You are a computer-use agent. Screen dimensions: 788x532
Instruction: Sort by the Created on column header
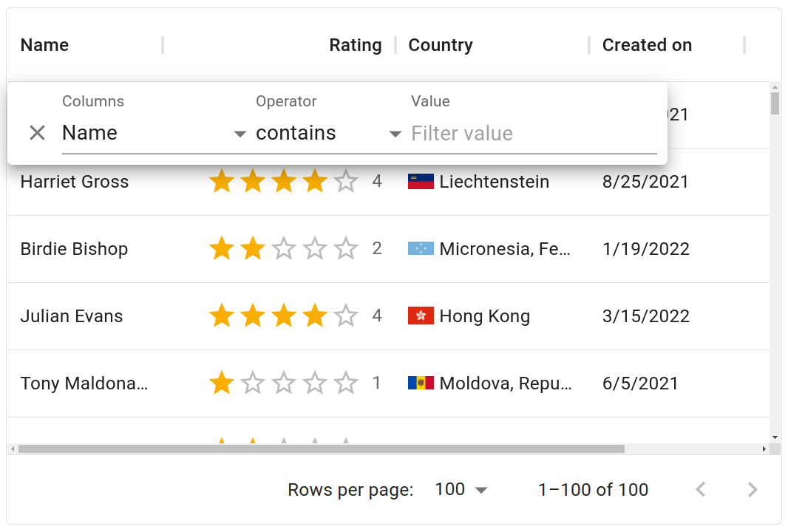coord(646,45)
